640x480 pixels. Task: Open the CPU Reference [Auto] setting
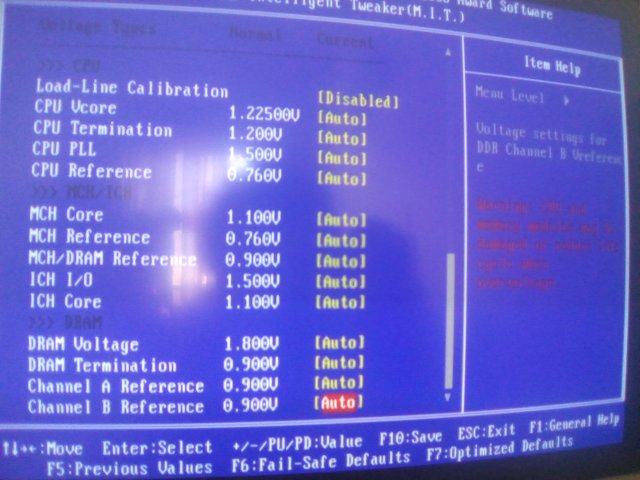(342, 178)
